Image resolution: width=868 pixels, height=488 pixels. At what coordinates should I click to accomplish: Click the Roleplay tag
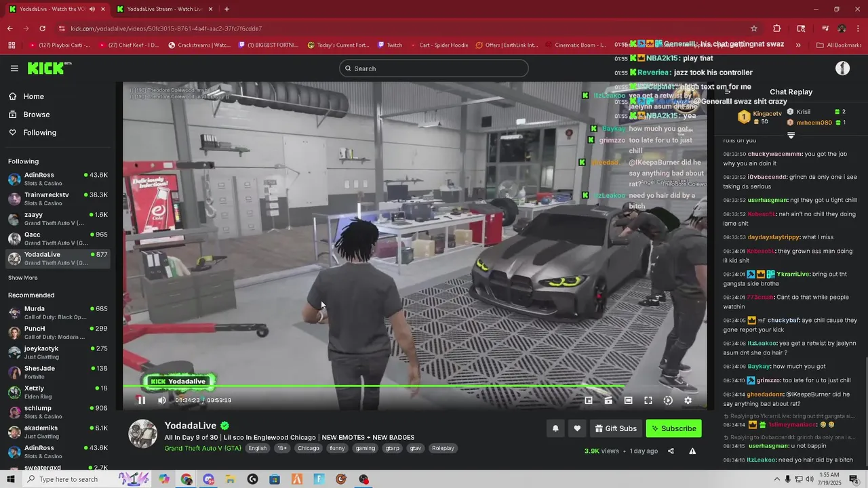tap(443, 448)
